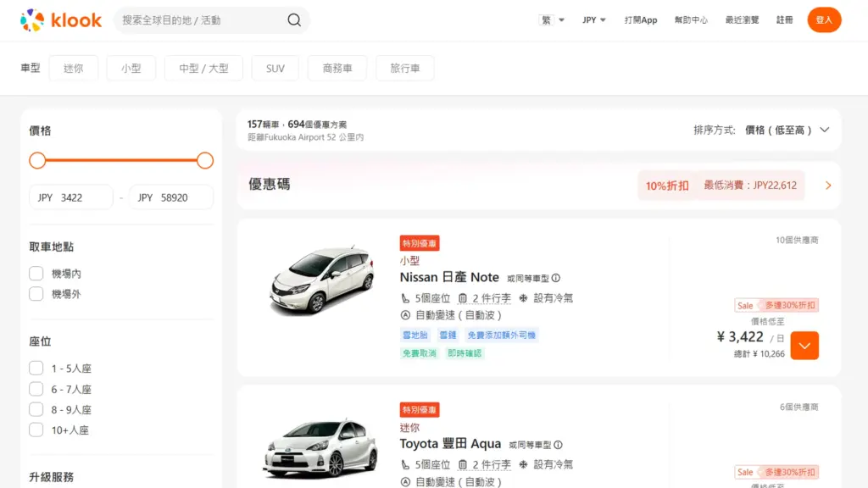Click the info icon next to Toyota Aqua
Screen dimensions: 868x488
coord(558,445)
